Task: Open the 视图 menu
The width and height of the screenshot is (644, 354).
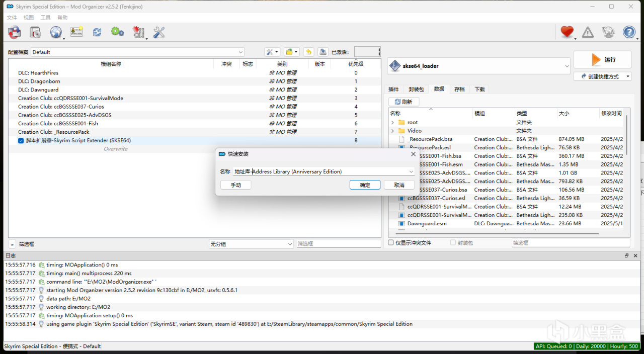Action: [29, 18]
